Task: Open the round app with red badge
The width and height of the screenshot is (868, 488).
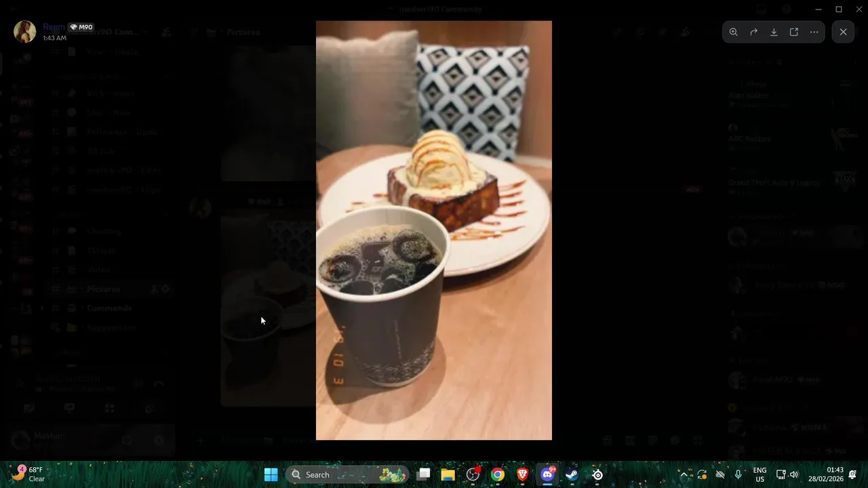Action: point(473,474)
